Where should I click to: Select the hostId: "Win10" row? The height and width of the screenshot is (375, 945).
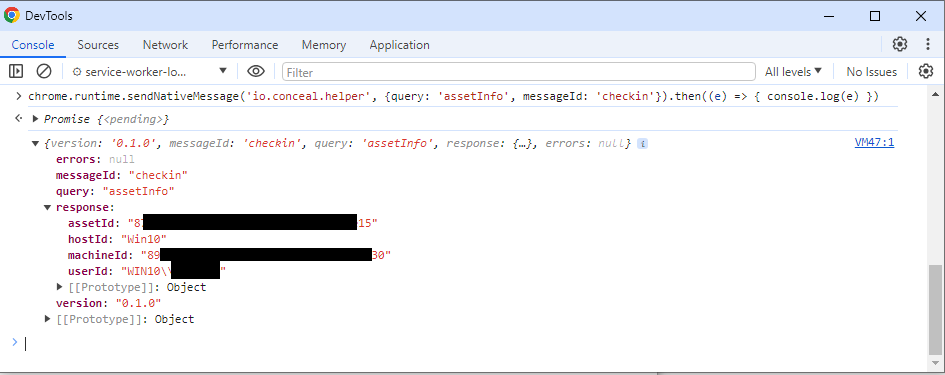click(x=117, y=239)
